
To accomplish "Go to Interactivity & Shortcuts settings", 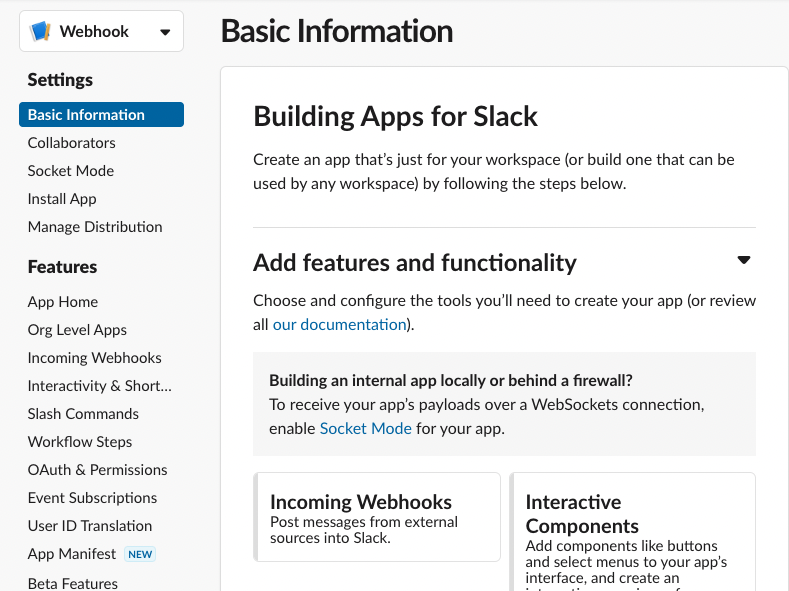I will (100, 386).
